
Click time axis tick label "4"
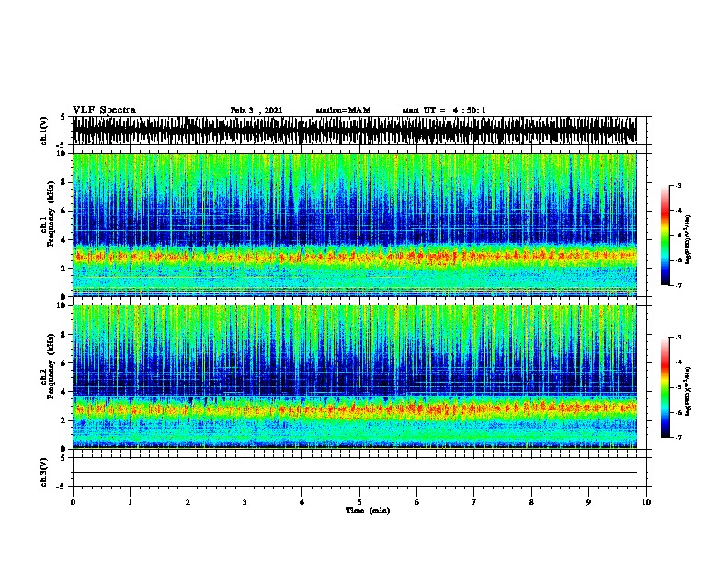point(302,502)
